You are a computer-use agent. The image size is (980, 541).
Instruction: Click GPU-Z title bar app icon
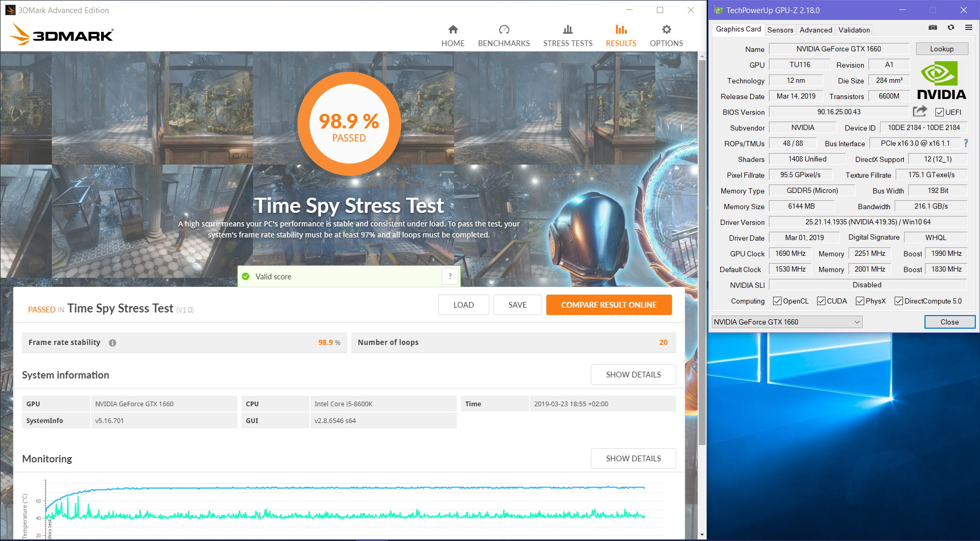(718, 10)
